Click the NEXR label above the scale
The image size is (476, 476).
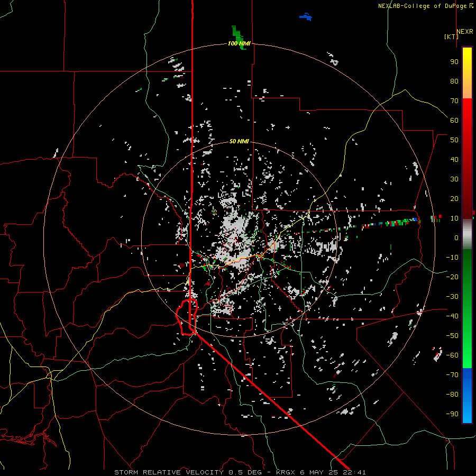click(465, 32)
